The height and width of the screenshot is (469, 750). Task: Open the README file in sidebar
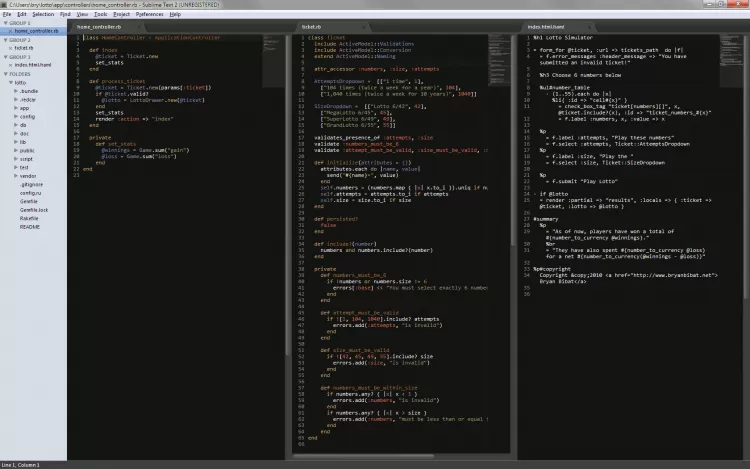(x=30, y=227)
